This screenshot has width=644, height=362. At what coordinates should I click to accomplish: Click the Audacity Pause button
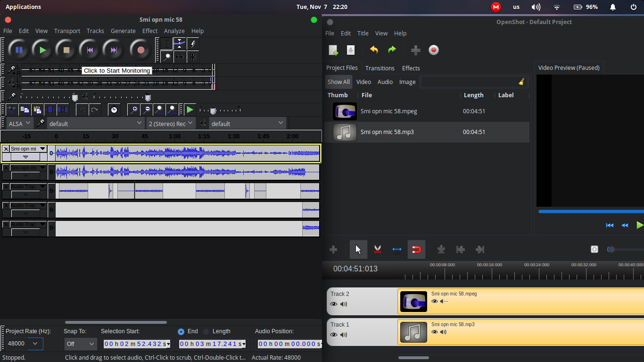tap(19, 50)
